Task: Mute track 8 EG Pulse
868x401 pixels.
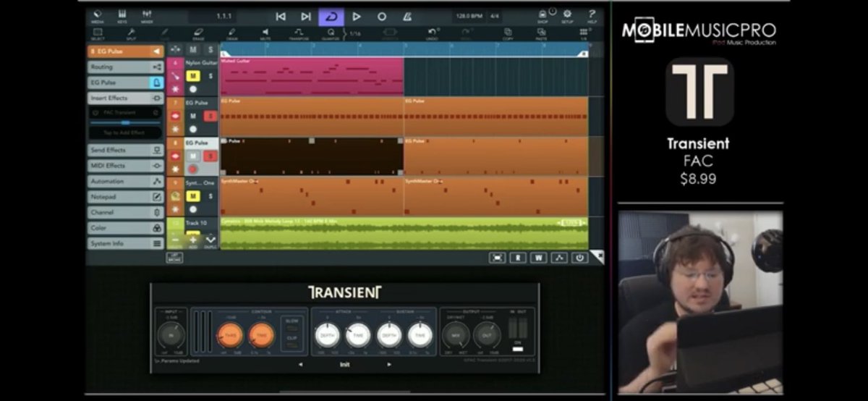Action: pyautogui.click(x=193, y=156)
